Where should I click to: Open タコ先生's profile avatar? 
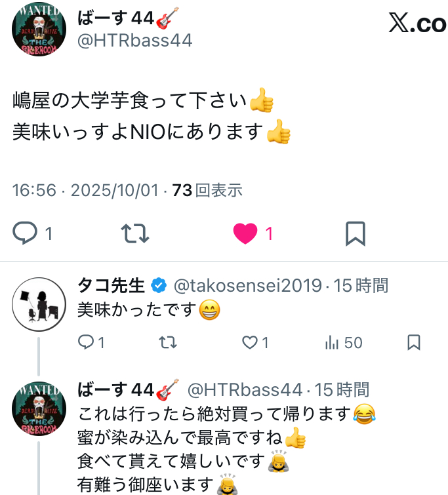point(39,304)
